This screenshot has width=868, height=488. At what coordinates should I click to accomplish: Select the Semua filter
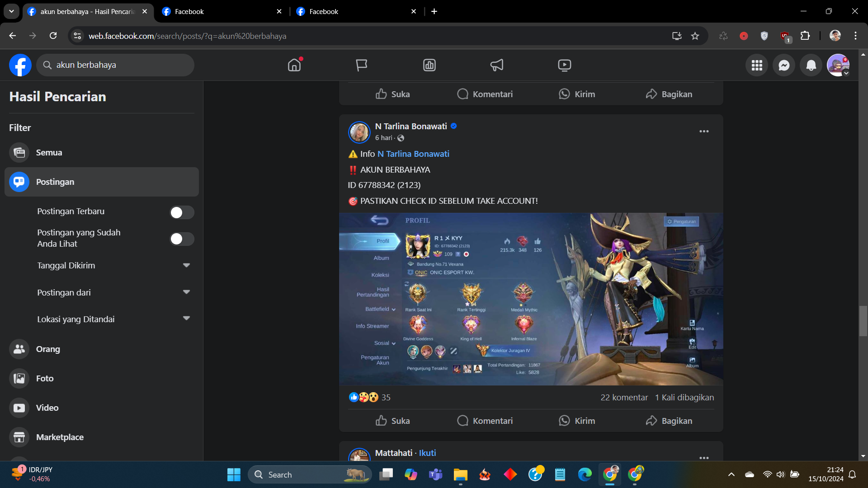pyautogui.click(x=102, y=152)
